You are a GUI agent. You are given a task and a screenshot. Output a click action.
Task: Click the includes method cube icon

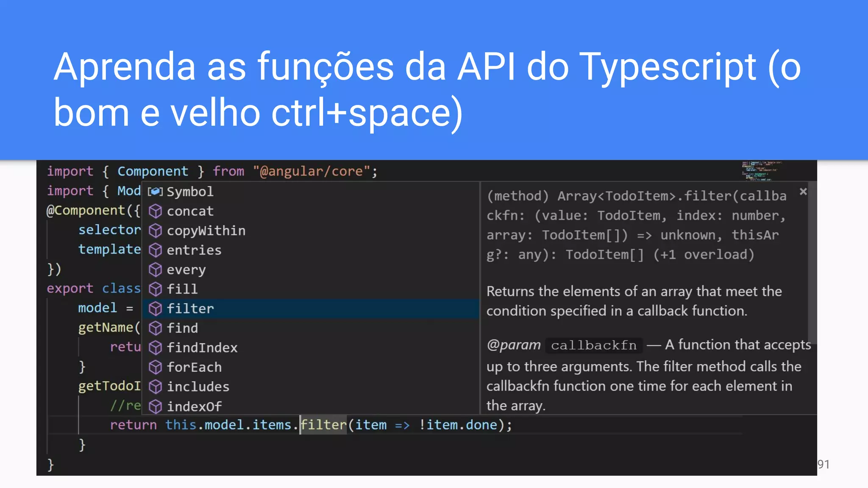pos(156,386)
